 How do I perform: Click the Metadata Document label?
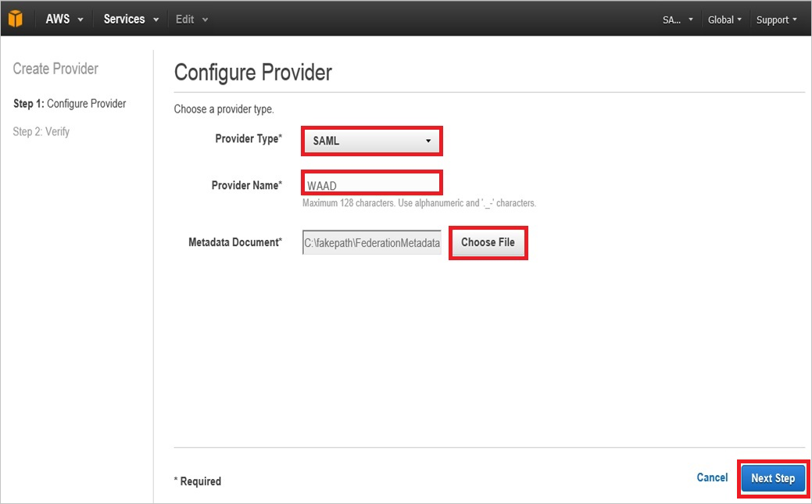(x=234, y=243)
